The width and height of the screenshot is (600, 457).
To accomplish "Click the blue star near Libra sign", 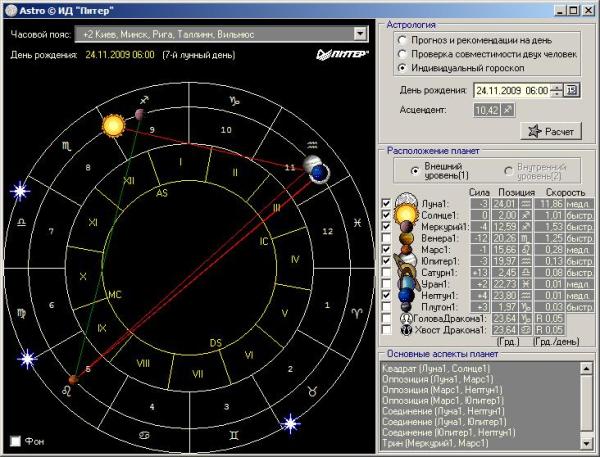I will [x=19, y=190].
